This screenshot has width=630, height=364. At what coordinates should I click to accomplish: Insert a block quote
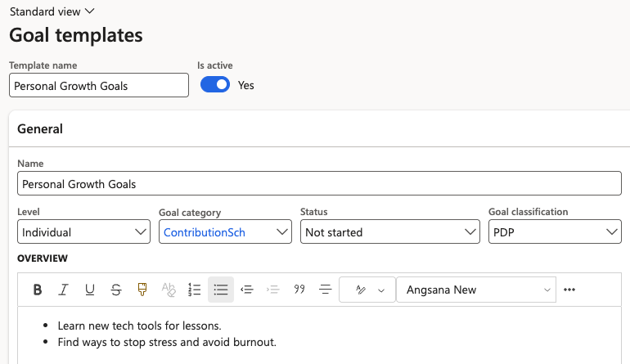coord(299,290)
